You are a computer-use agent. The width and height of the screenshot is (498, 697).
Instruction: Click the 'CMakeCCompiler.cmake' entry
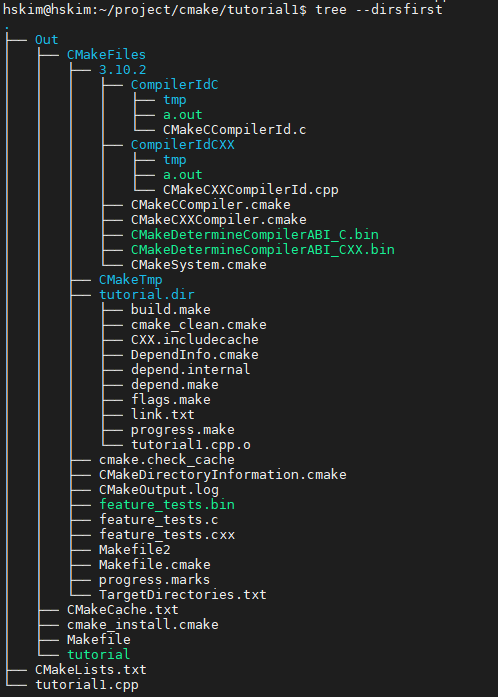(x=211, y=204)
